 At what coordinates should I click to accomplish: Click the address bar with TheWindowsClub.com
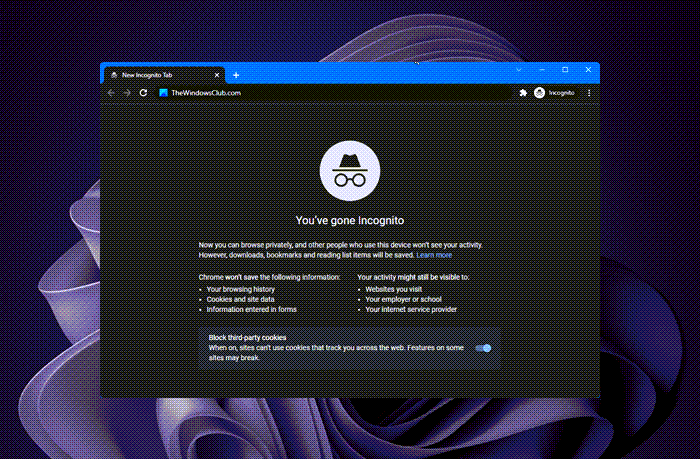(x=334, y=93)
